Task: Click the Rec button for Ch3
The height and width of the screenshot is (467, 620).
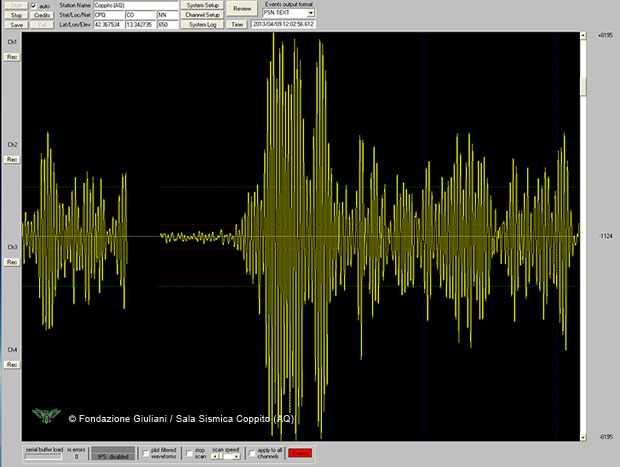Action: [12, 262]
